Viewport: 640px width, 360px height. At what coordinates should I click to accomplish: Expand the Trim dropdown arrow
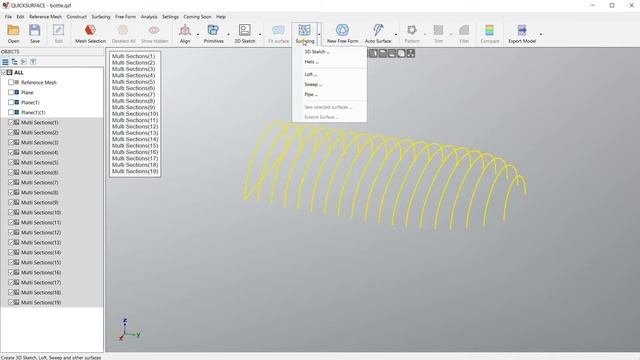pyautogui.click(x=451, y=34)
